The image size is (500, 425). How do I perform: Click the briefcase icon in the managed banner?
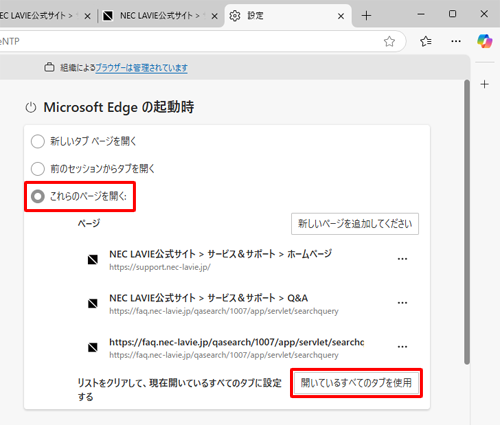[49, 67]
